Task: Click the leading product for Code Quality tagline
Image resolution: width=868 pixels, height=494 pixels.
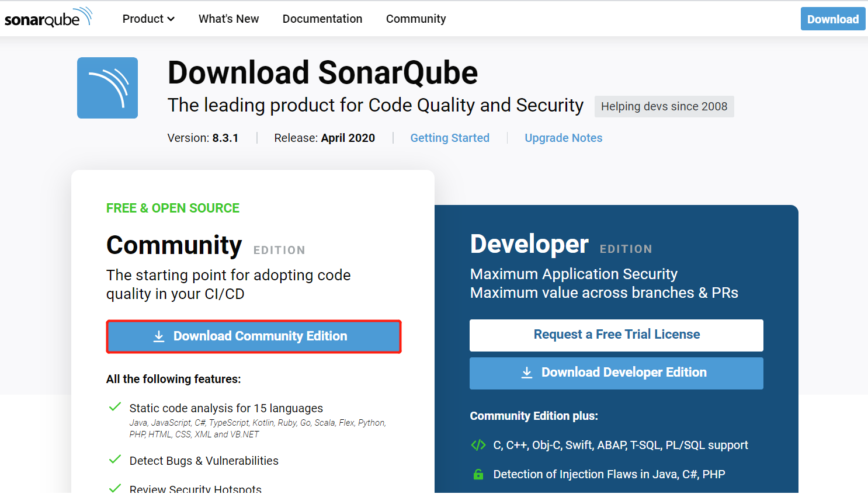Action: 376,105
